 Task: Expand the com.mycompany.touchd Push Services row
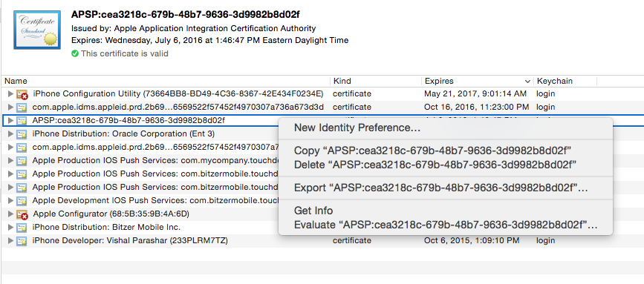10,161
